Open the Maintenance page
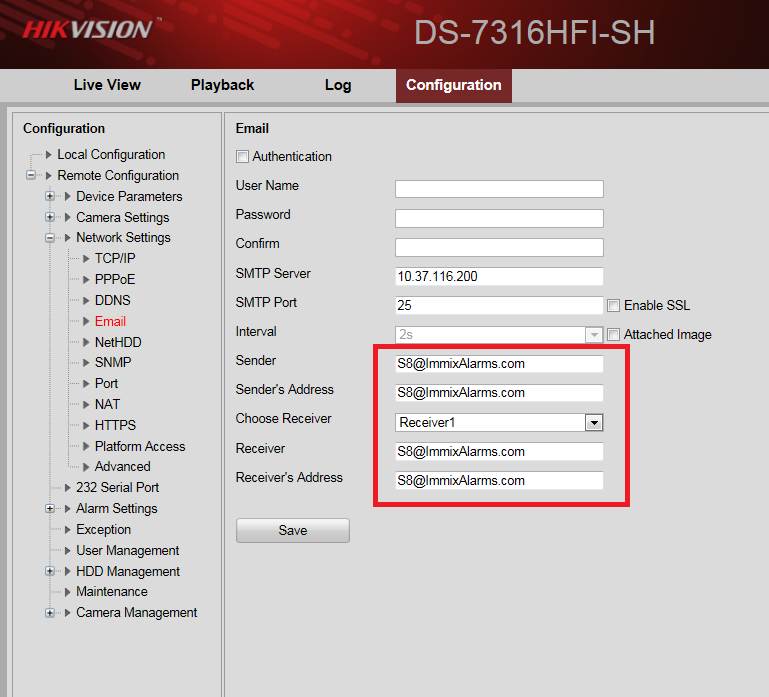 (112, 592)
